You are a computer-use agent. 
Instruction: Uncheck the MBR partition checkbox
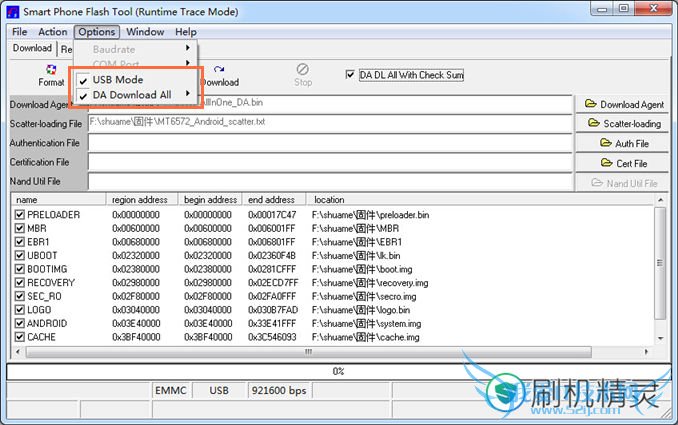tap(19, 228)
